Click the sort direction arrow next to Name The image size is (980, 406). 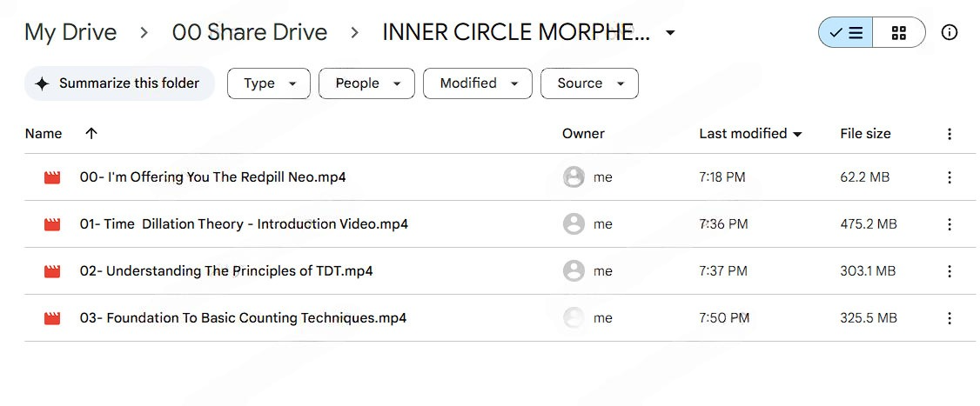click(91, 134)
